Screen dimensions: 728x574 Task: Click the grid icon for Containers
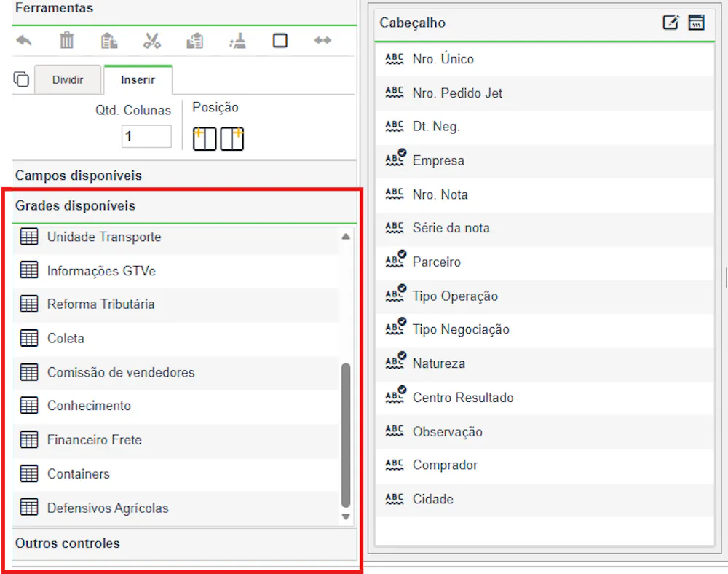coord(29,473)
